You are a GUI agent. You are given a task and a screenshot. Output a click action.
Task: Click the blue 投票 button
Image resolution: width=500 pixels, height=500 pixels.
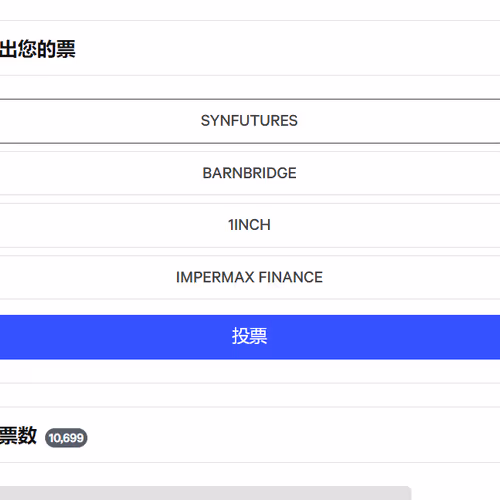point(250,337)
